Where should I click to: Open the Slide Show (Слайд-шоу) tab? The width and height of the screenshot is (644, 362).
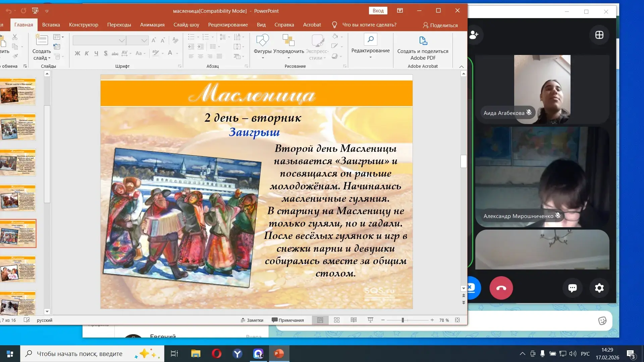click(186, 25)
